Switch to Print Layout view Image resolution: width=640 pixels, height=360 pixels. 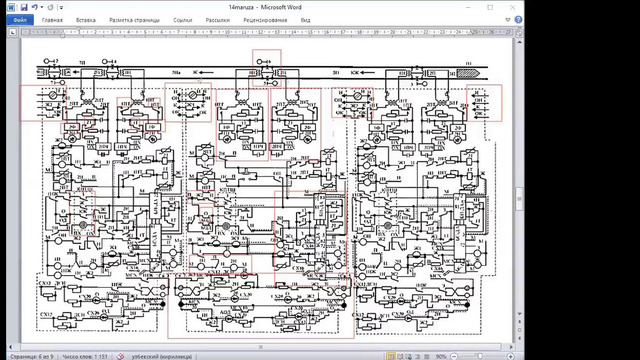391,356
